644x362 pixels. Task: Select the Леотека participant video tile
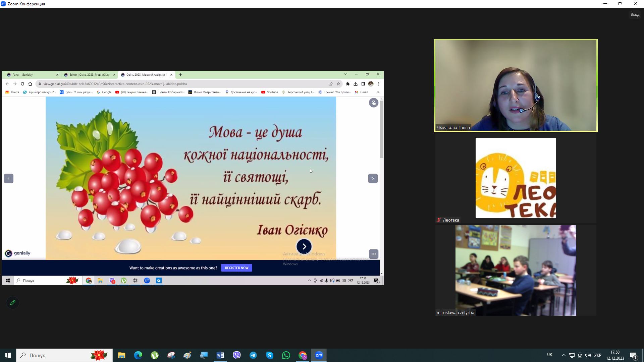(516, 178)
